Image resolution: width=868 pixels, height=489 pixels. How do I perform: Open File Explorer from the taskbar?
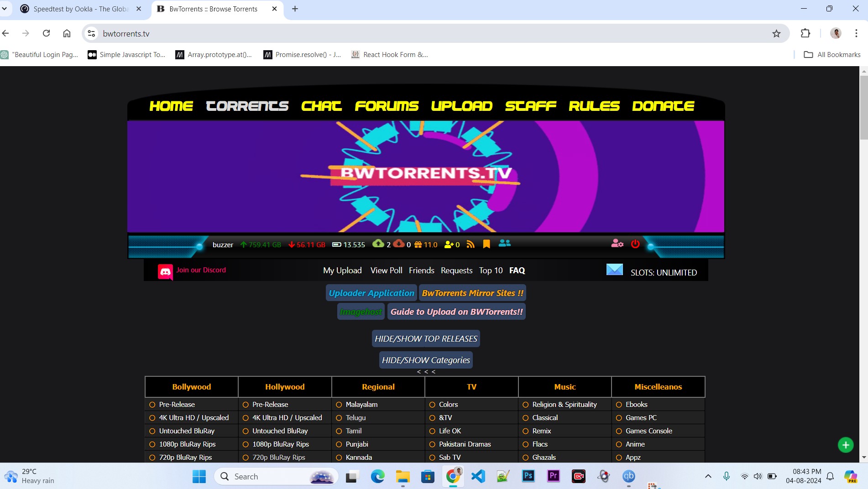click(403, 476)
